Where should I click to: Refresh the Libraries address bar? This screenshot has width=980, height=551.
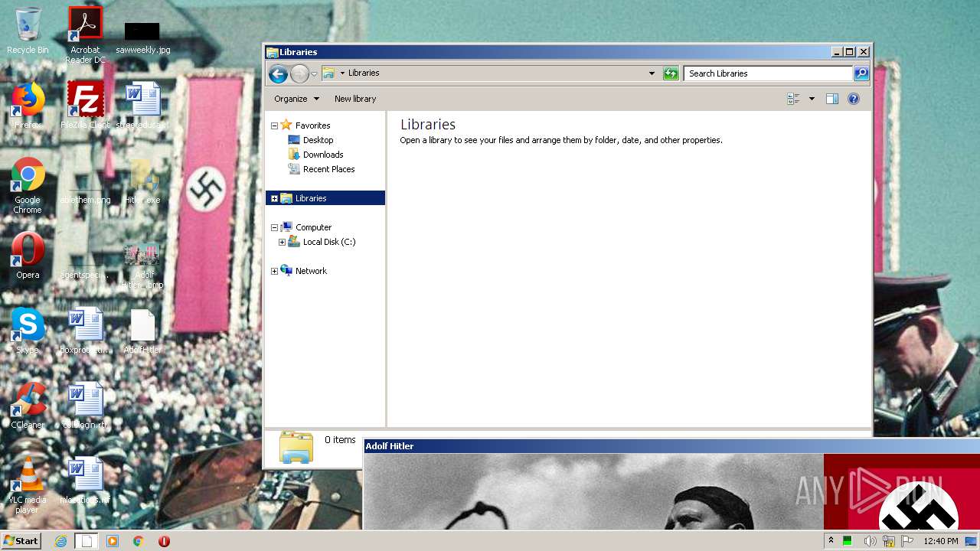click(671, 73)
